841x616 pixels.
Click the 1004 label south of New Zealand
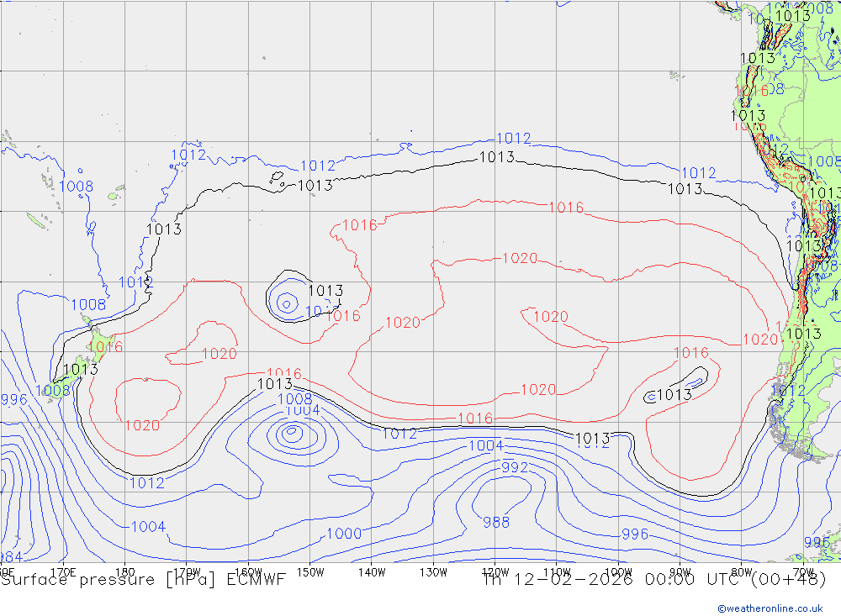[148, 526]
